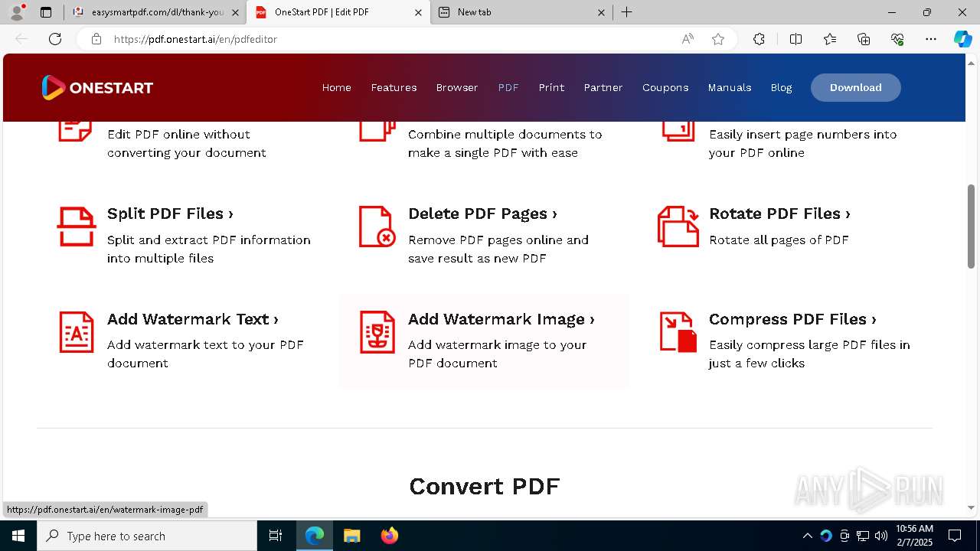Click the Combine documents icon
This screenshot has width=980, height=551.
pyautogui.click(x=377, y=131)
